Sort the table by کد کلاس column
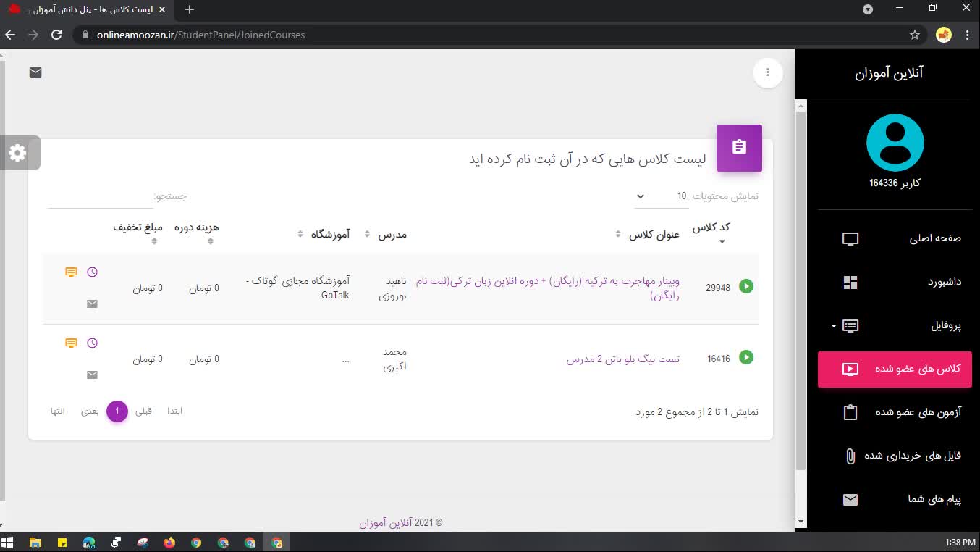This screenshot has height=552, width=980. (x=711, y=227)
